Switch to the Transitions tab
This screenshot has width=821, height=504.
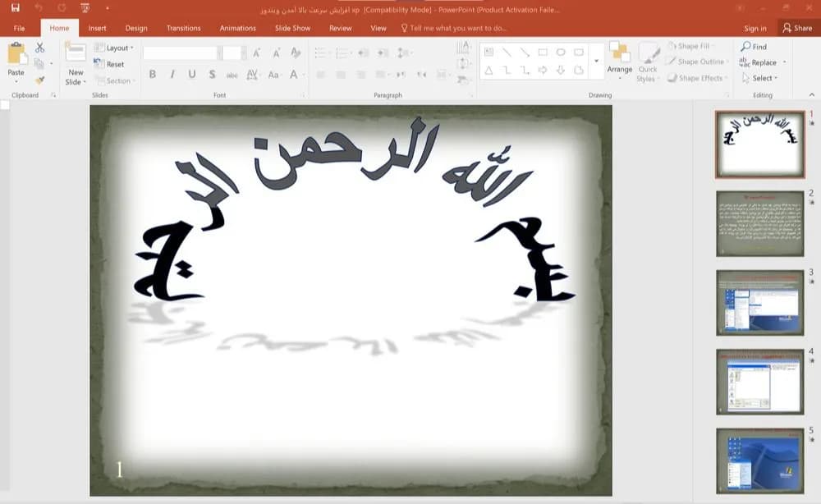pos(183,28)
